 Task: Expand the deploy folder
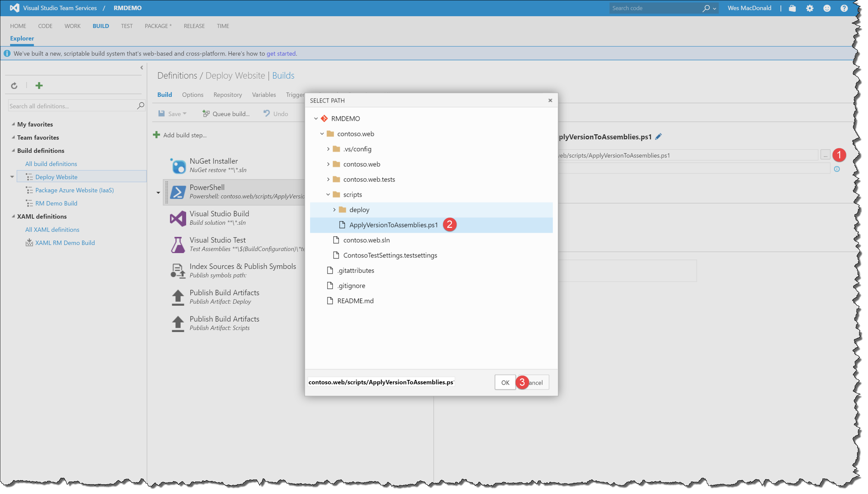point(334,210)
